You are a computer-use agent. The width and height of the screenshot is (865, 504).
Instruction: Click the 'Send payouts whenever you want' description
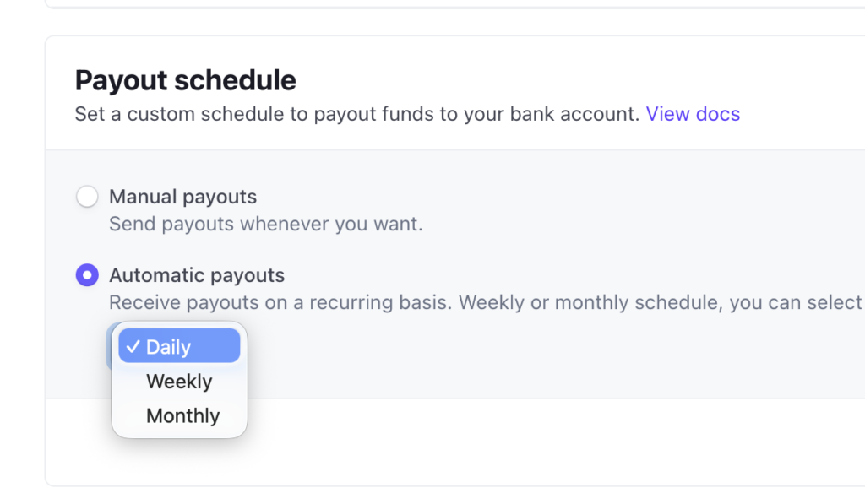click(265, 225)
